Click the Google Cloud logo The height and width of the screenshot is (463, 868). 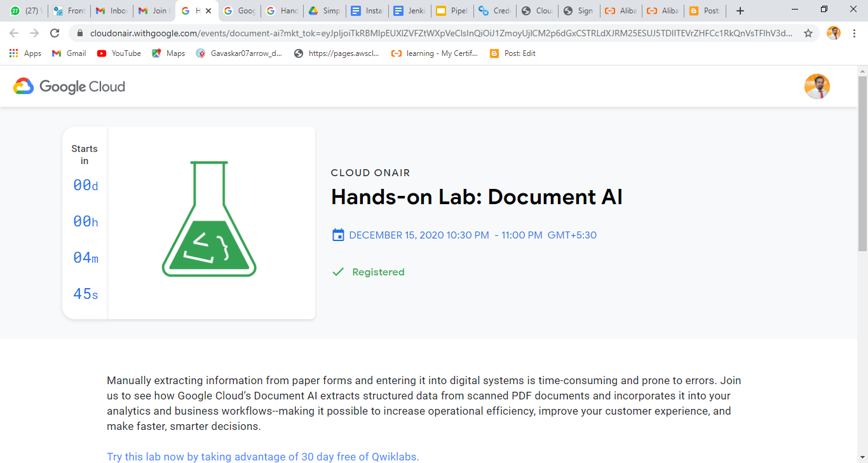click(69, 86)
